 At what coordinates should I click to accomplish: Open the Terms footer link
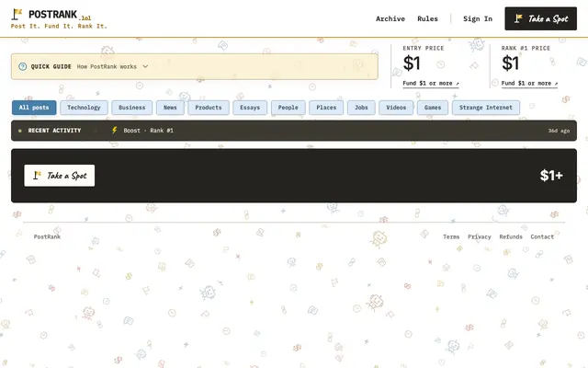451,236
